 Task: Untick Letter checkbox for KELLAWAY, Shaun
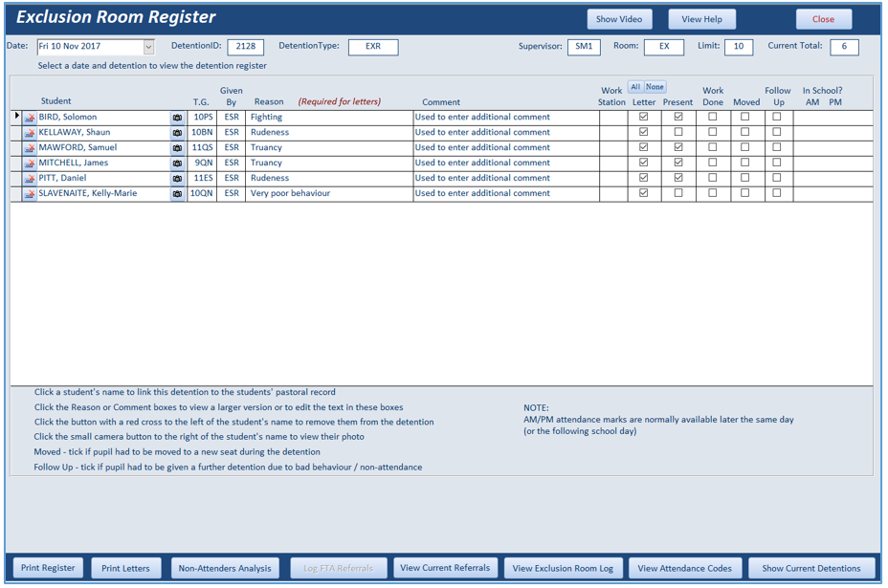643,132
